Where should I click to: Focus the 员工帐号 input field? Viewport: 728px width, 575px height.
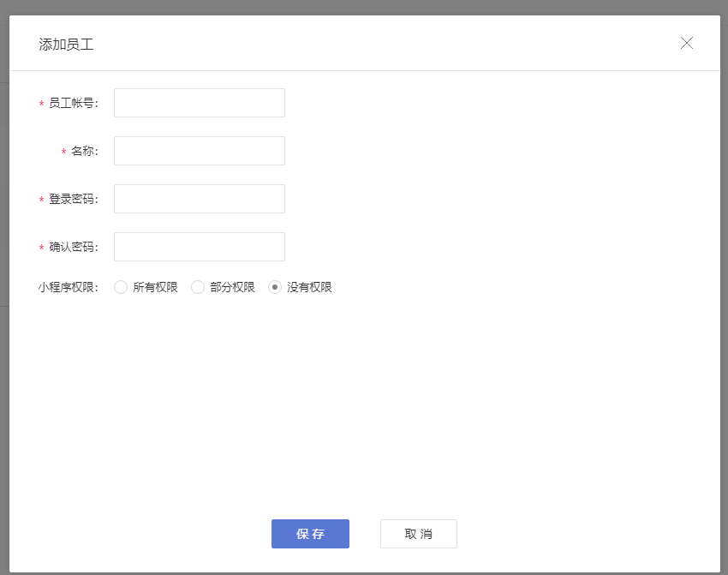200,103
